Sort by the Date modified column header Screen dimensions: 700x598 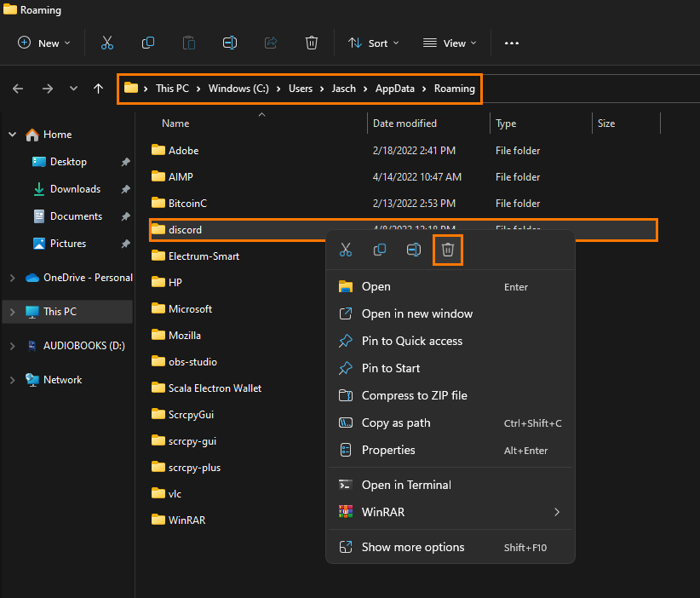click(405, 124)
